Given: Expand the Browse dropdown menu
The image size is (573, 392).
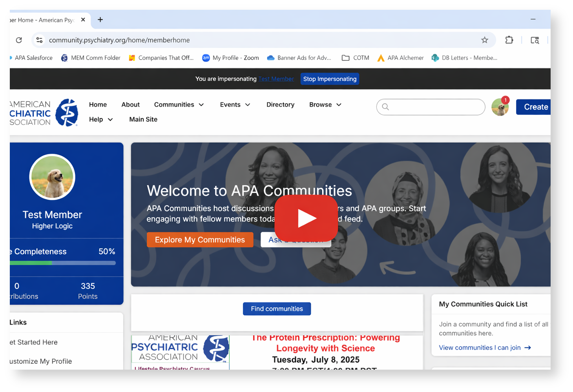Looking at the screenshot, I should (325, 105).
